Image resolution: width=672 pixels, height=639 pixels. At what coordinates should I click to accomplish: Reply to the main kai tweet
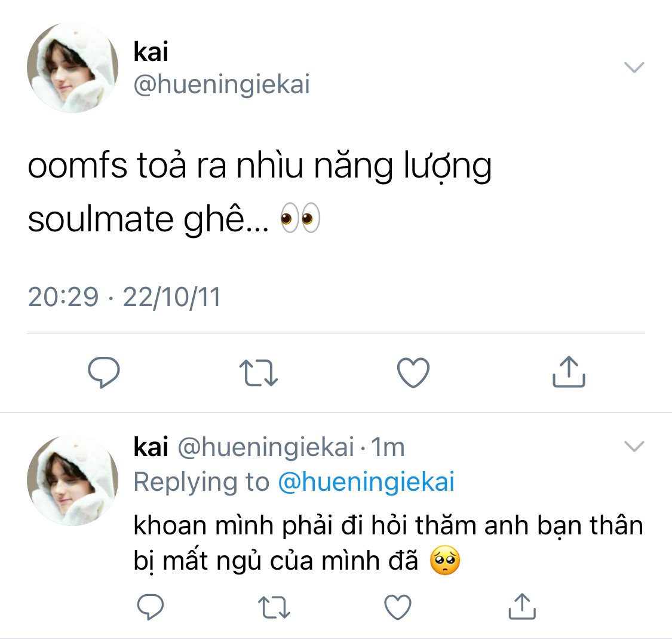(x=104, y=372)
